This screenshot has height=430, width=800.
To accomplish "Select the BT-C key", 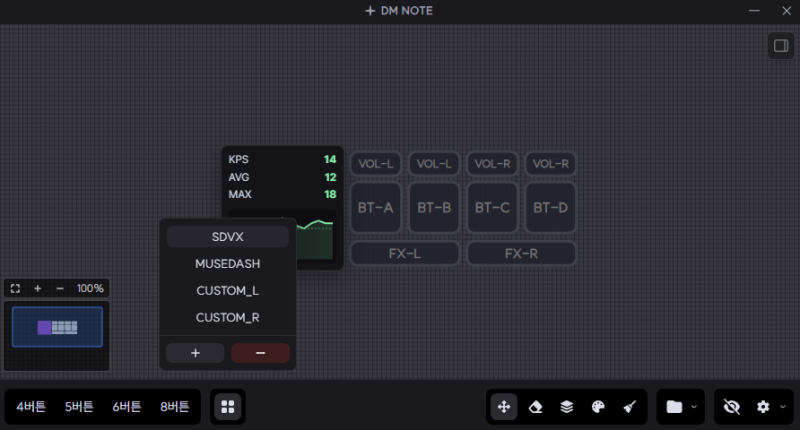I will pos(492,208).
